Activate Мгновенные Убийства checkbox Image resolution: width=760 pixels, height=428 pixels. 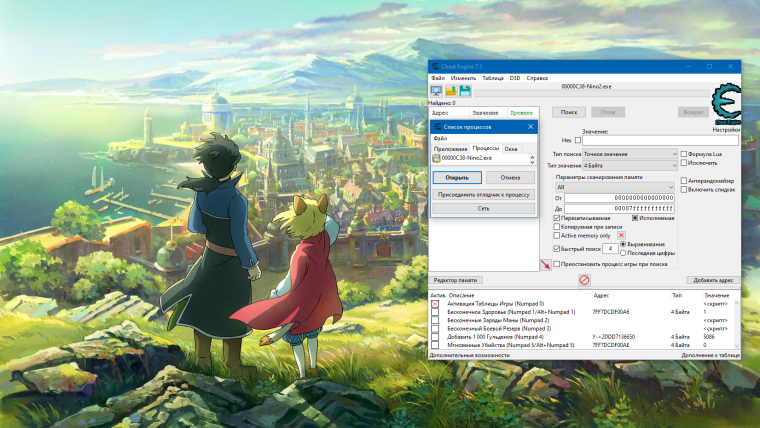[435, 345]
